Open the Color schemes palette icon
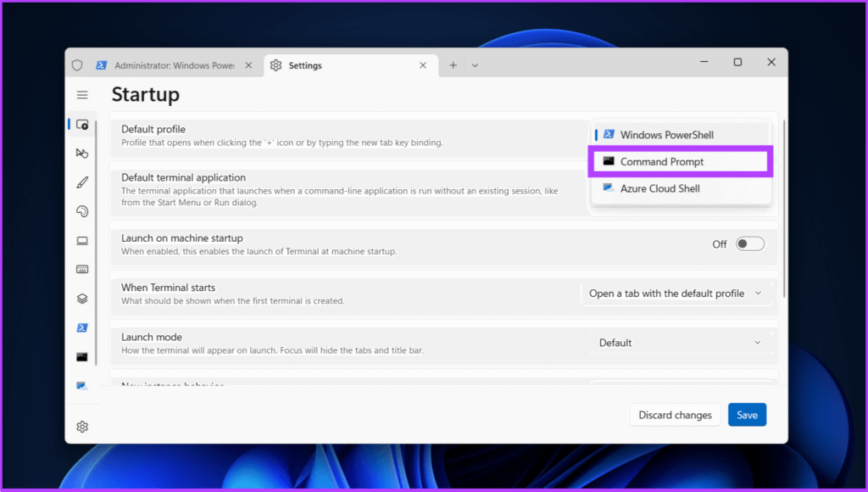This screenshot has height=492, width=868. (82, 211)
